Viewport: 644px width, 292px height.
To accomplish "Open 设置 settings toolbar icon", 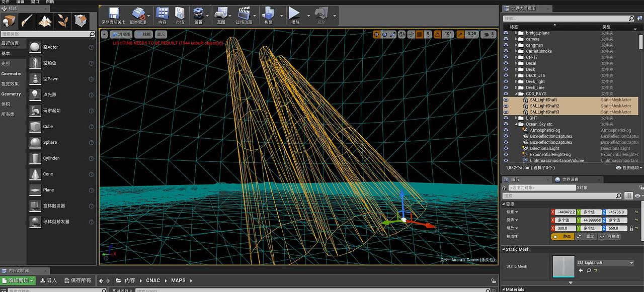I will 198,13.
